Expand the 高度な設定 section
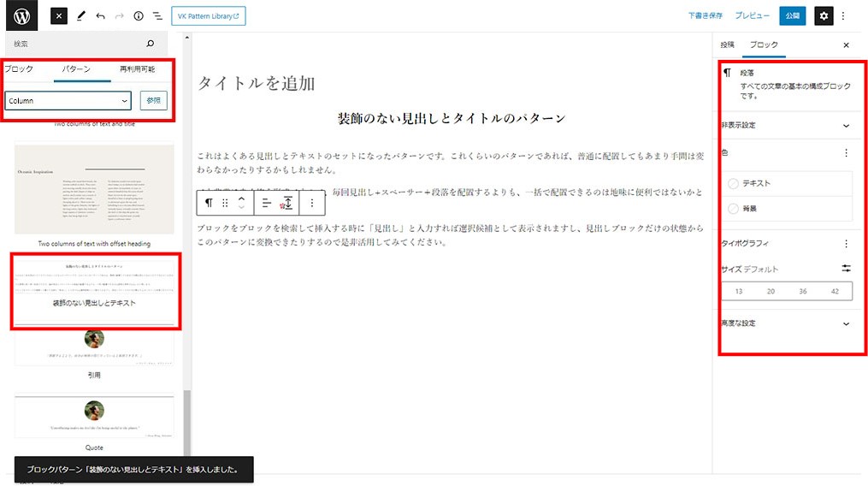Screen dimensions: 868x504 [846, 323]
